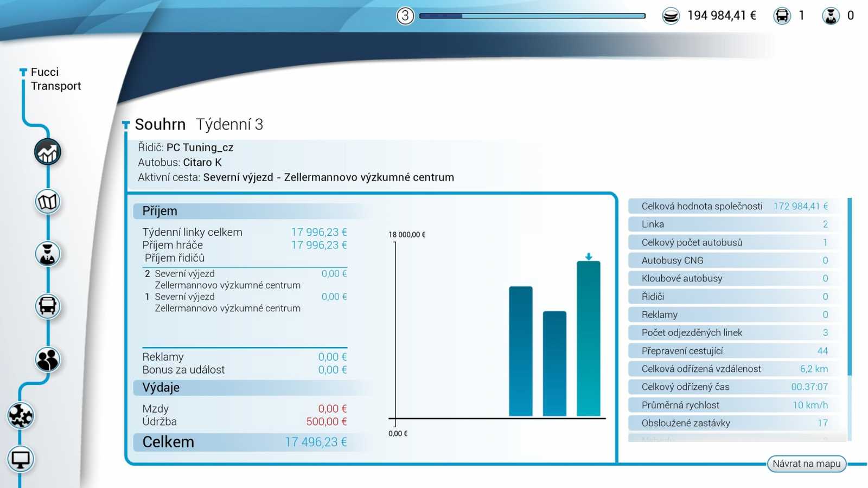The height and width of the screenshot is (488, 868).
Task: Click the level 3 badge in top bar
Action: (x=405, y=16)
